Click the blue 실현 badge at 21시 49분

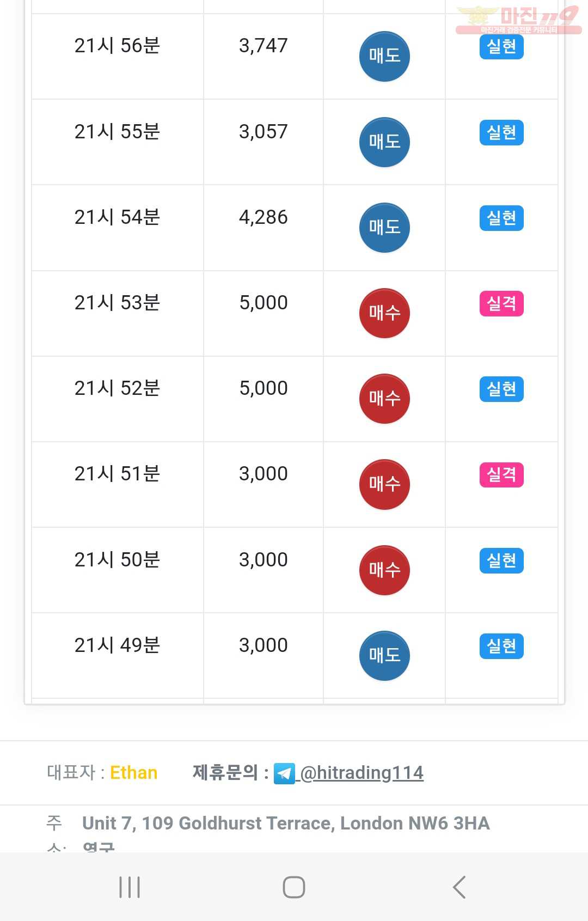[x=501, y=646]
